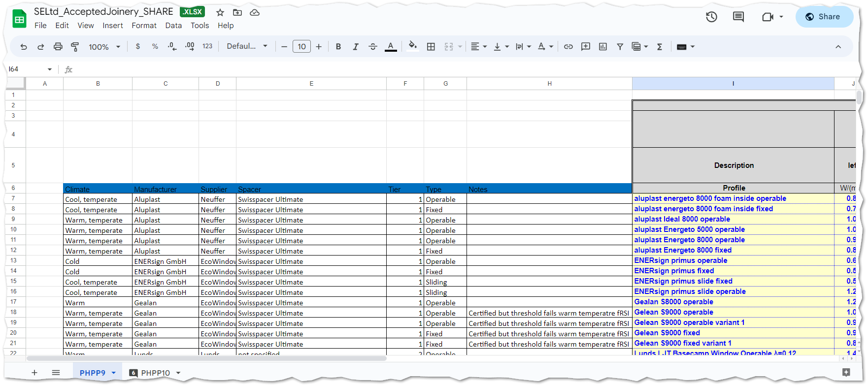
Task: Select column E header
Action: [x=311, y=84]
